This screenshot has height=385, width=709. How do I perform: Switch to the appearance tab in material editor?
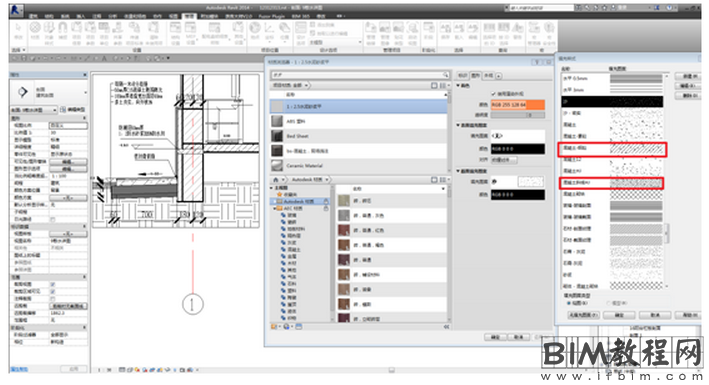click(488, 76)
